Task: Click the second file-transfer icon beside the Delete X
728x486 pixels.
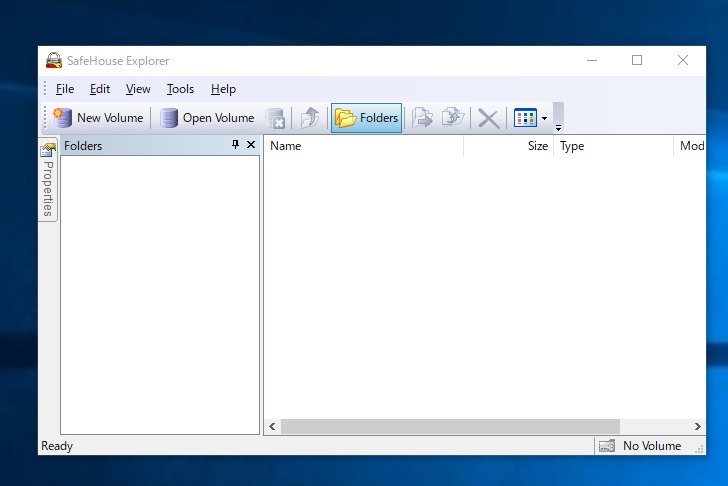Action: coord(453,118)
